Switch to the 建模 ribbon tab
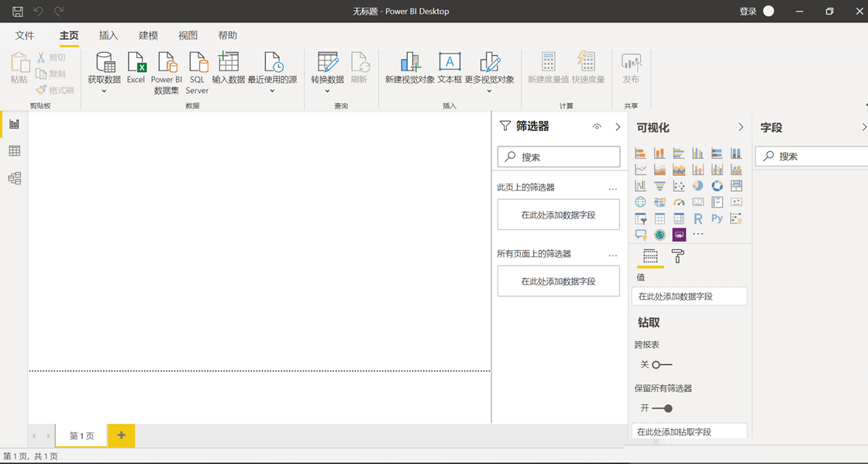This screenshot has height=464, width=868. coord(148,36)
